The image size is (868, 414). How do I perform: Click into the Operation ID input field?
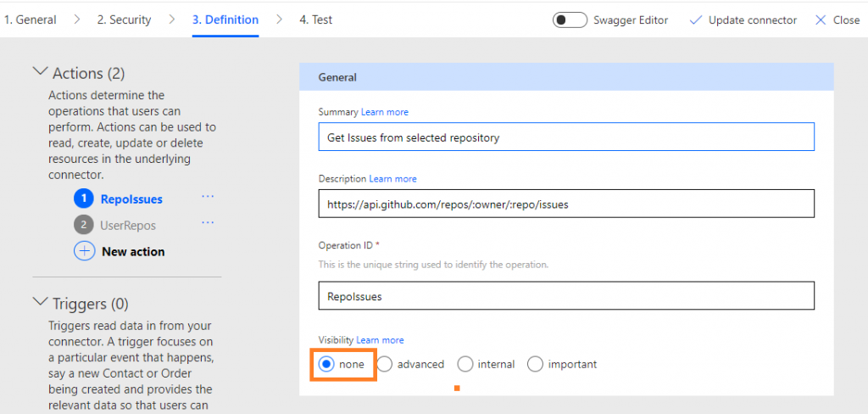[x=566, y=296]
